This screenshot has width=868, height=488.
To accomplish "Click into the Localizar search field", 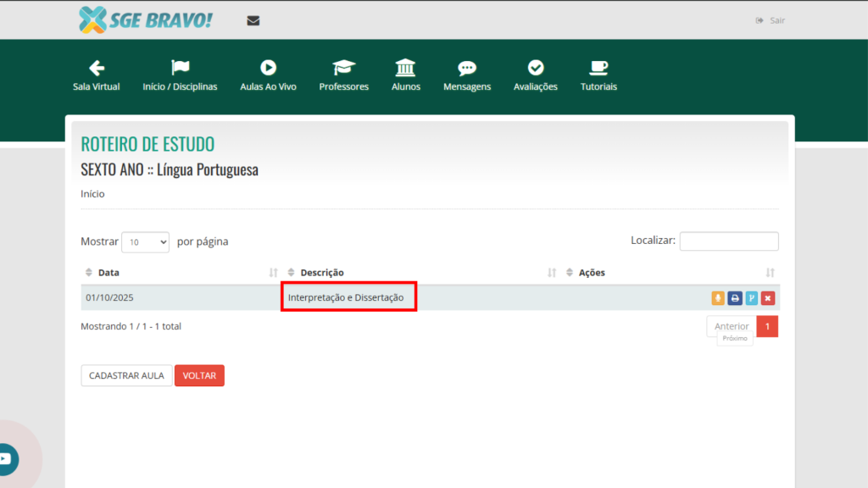I will coord(729,241).
